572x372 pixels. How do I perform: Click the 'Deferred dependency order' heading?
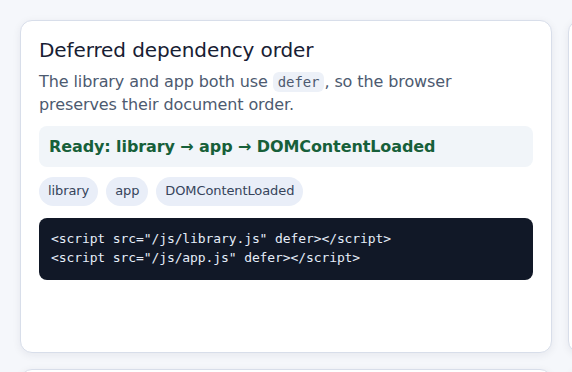coord(176,50)
